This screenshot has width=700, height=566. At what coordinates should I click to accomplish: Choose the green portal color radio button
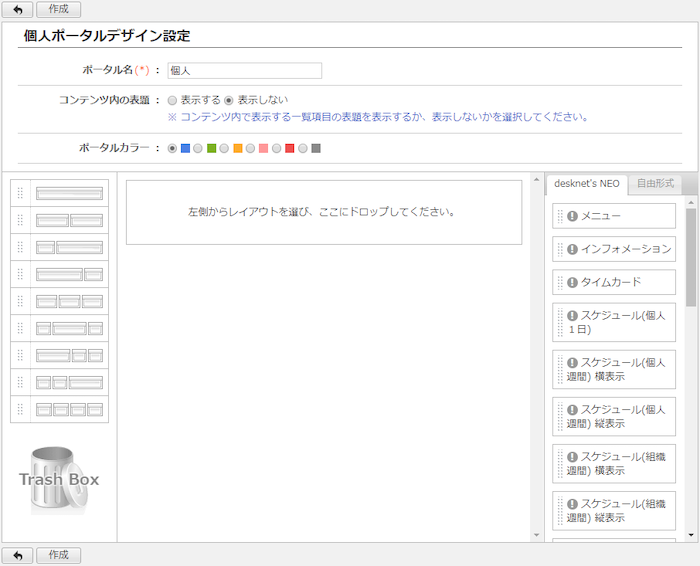point(198,148)
